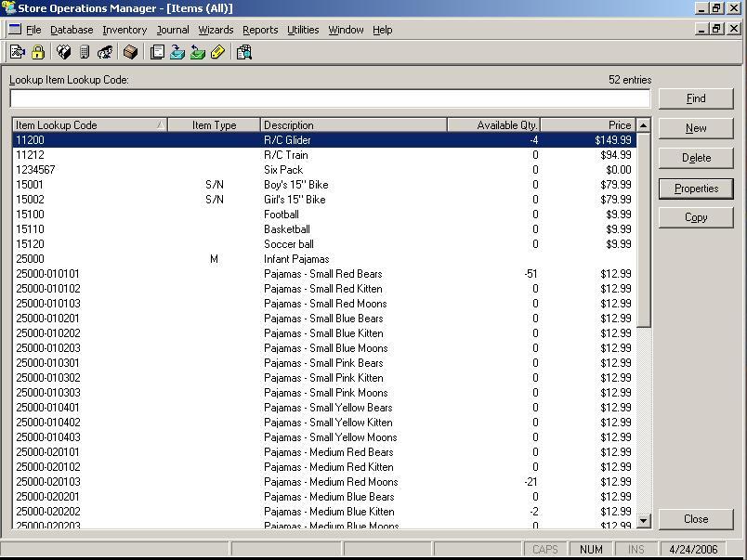Click the Price column header

click(587, 125)
